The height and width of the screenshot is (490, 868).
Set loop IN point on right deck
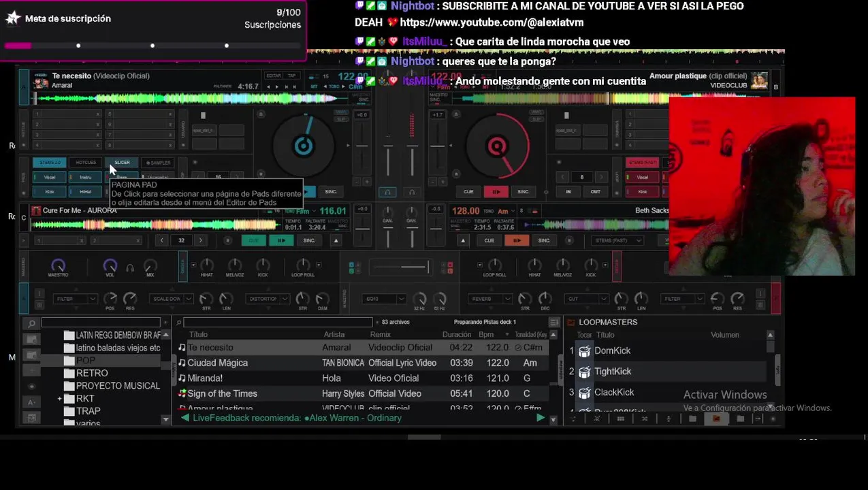(568, 192)
